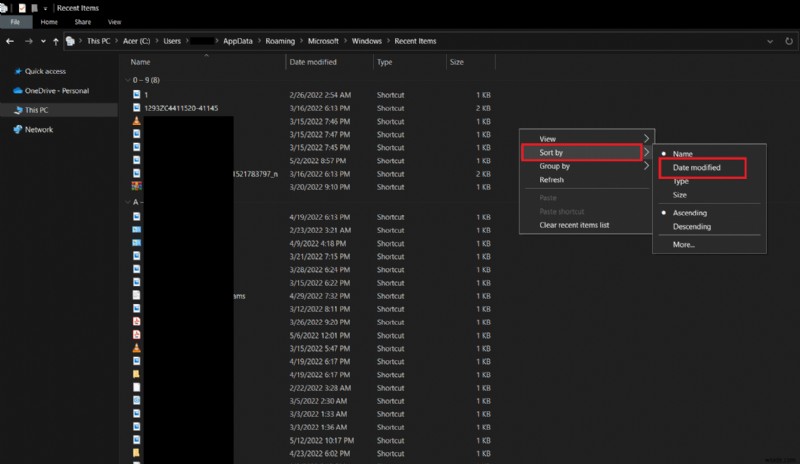
Task: Switch to the Share ribbon tab
Action: click(x=83, y=22)
